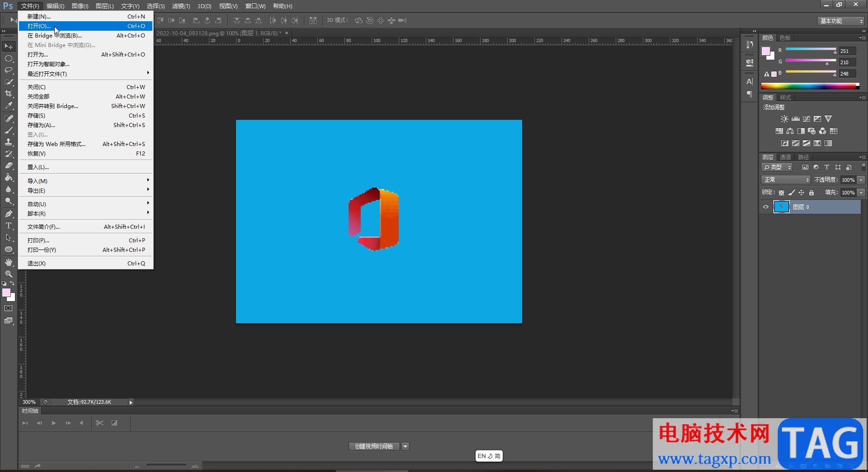868x472 pixels.
Task: Click the 创建视频时间轴 button
Action: tap(374, 447)
